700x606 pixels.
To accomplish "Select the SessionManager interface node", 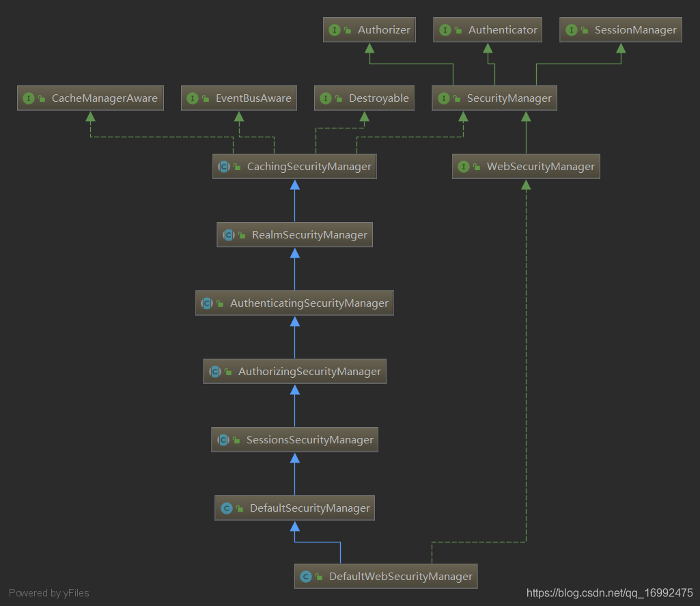I will [x=621, y=30].
